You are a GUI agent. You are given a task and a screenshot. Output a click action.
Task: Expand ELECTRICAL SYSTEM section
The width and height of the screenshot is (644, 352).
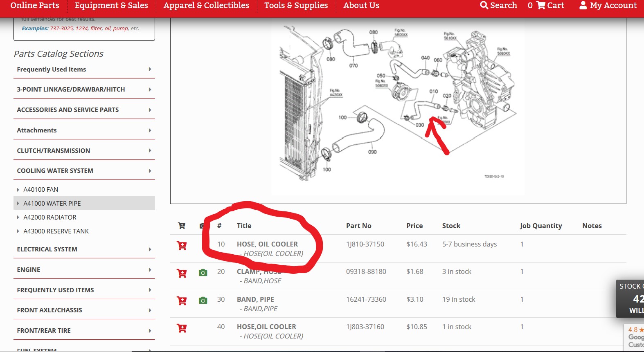pyautogui.click(x=84, y=249)
